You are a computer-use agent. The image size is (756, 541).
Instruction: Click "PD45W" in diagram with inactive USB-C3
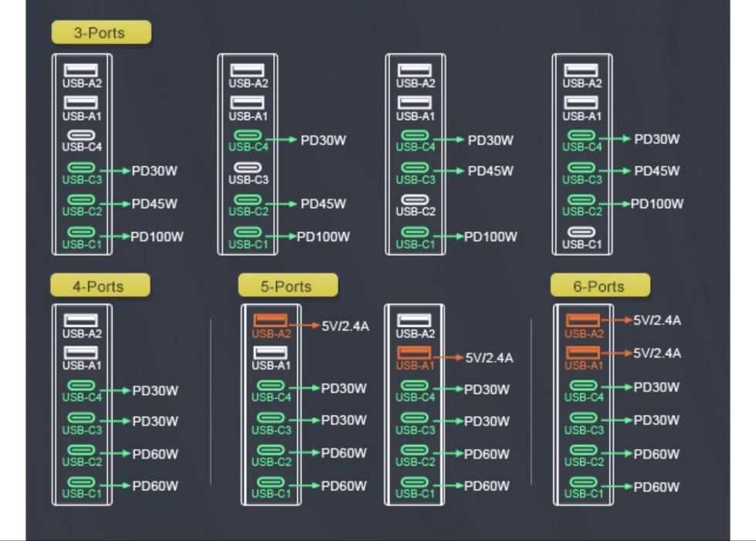(x=324, y=204)
